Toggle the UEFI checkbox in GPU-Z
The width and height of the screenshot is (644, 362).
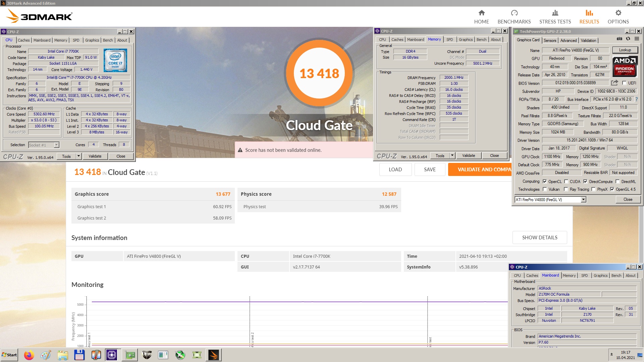coord(624,83)
